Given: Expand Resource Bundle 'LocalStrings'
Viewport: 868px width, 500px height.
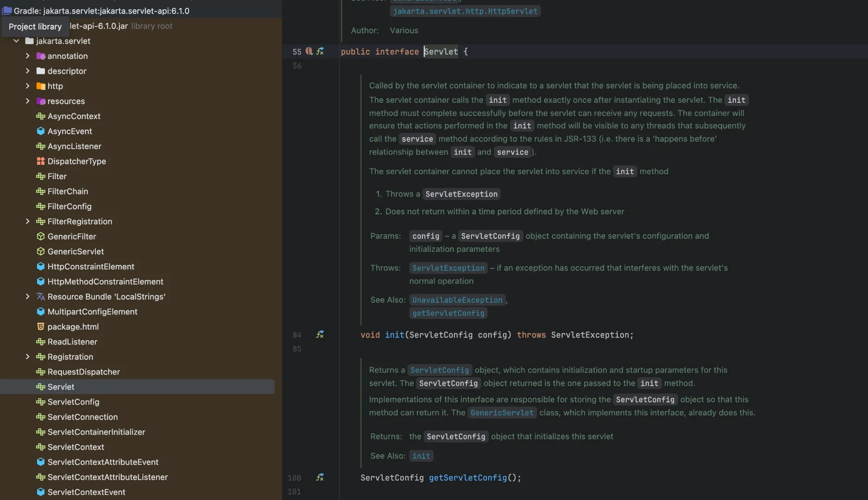Looking at the screenshot, I should pyautogui.click(x=27, y=296).
